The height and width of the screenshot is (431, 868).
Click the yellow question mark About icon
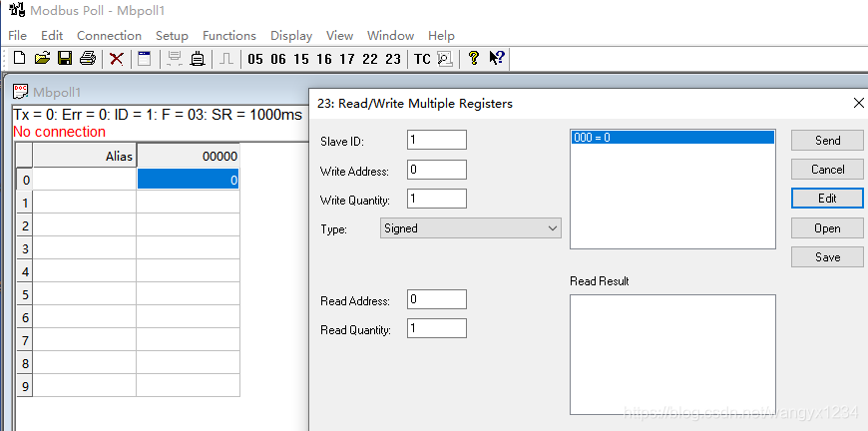pyautogui.click(x=473, y=58)
